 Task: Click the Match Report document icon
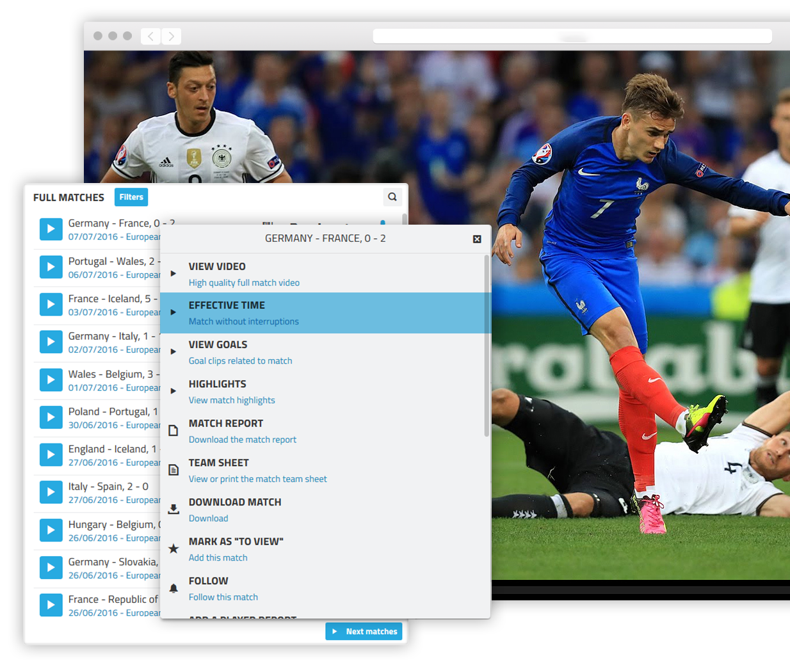tap(173, 430)
